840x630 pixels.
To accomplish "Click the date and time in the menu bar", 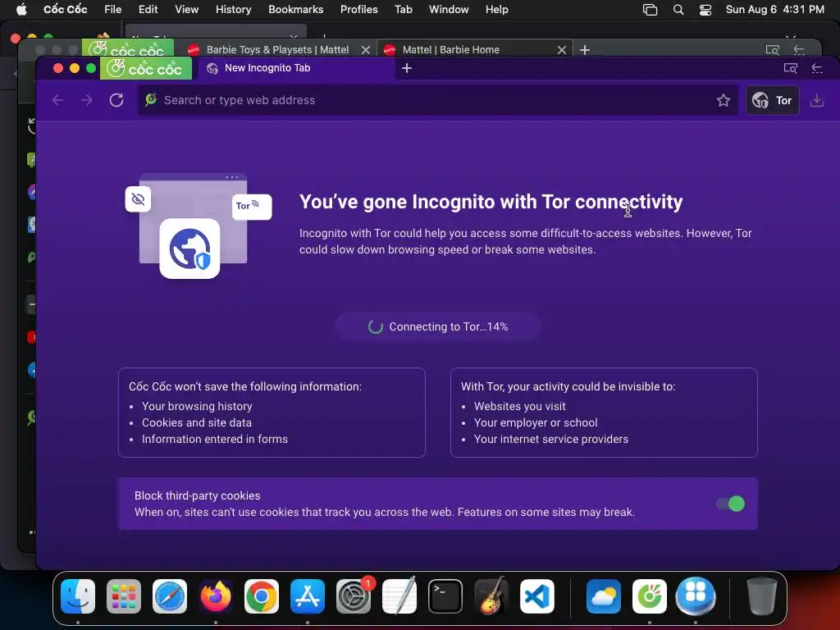I will click(774, 9).
